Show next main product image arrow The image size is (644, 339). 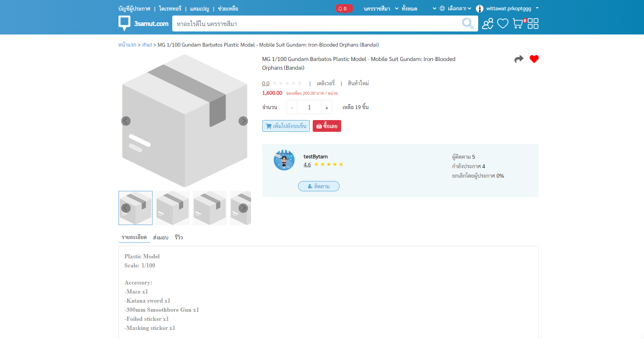pos(243,121)
